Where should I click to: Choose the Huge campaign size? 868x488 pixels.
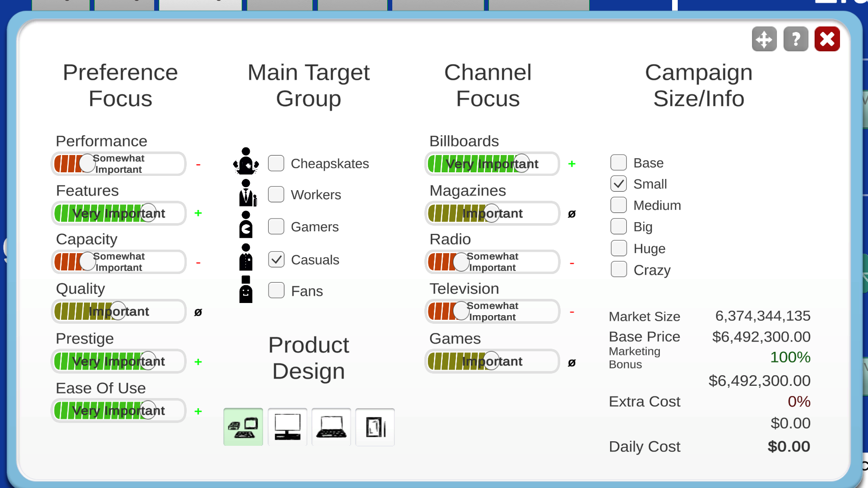click(x=619, y=248)
